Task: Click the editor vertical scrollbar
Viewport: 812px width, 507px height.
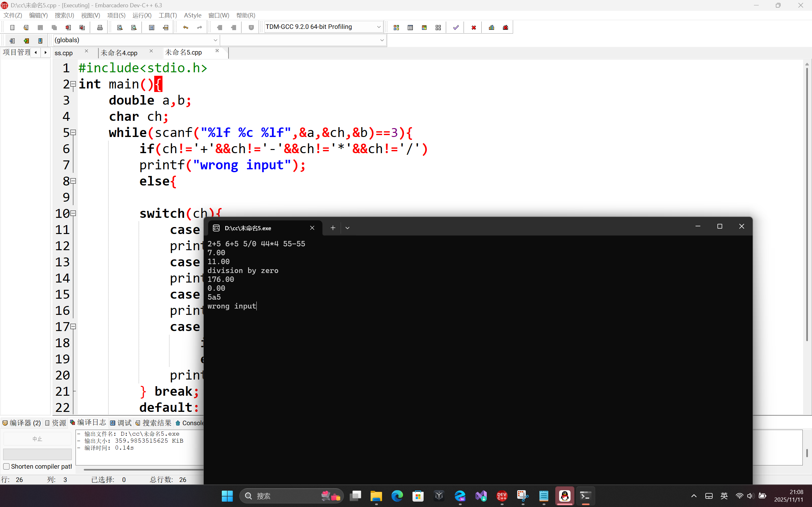Action: tap(807, 201)
